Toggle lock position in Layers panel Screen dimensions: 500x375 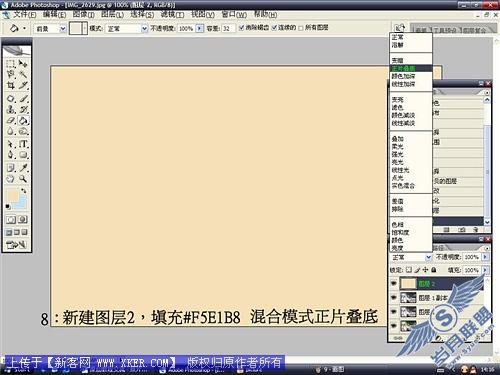coord(426,270)
